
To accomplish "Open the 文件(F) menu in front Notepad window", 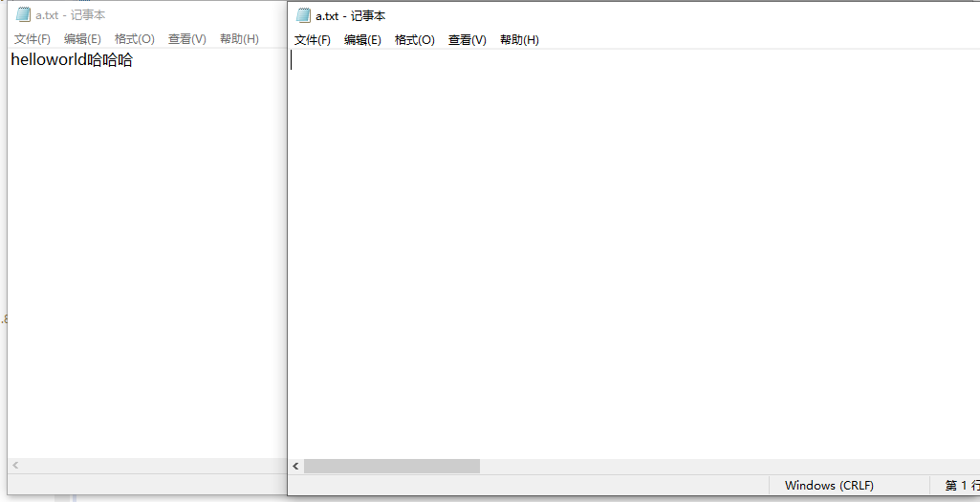I will coord(312,40).
